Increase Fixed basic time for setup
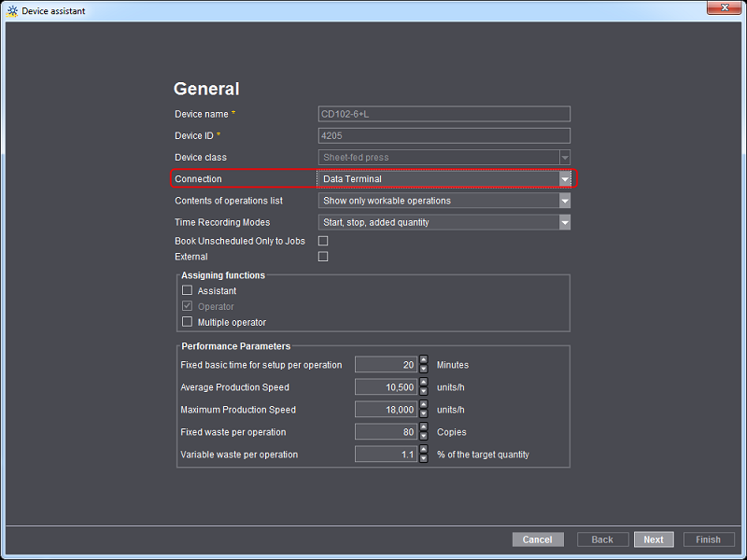The width and height of the screenshot is (747, 560). (x=423, y=361)
